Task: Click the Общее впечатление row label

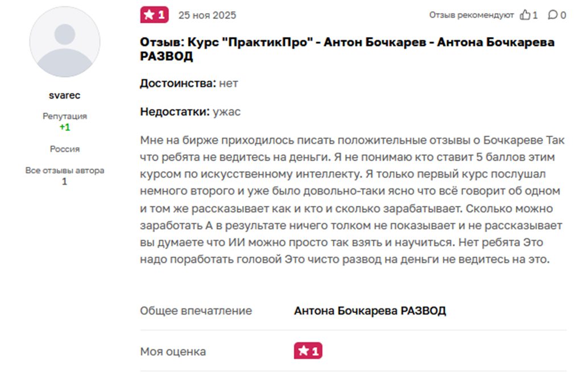Action: point(196,311)
